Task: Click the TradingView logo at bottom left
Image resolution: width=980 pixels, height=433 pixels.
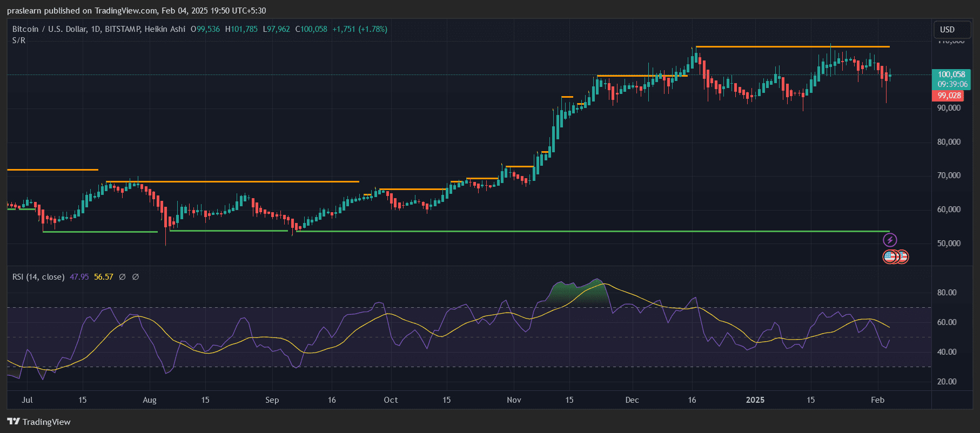Action: click(x=39, y=422)
